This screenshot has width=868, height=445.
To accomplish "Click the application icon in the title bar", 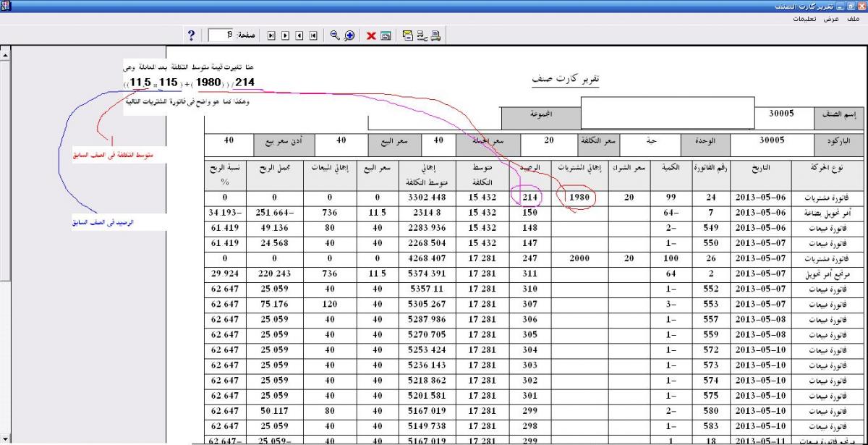I will 6,6.
